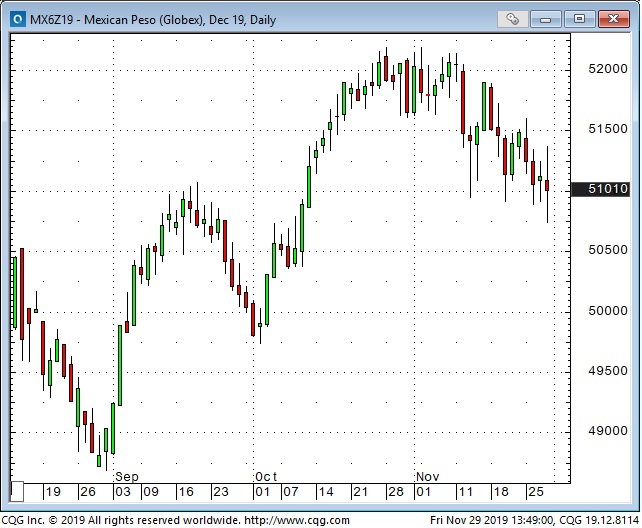
Task: Minimize the MX6Z19 chart window
Action: point(545,19)
